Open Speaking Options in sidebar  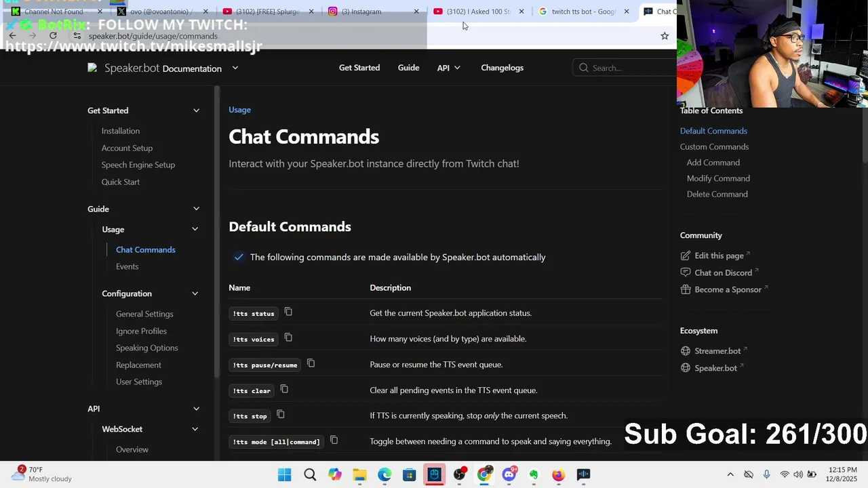(146, 348)
